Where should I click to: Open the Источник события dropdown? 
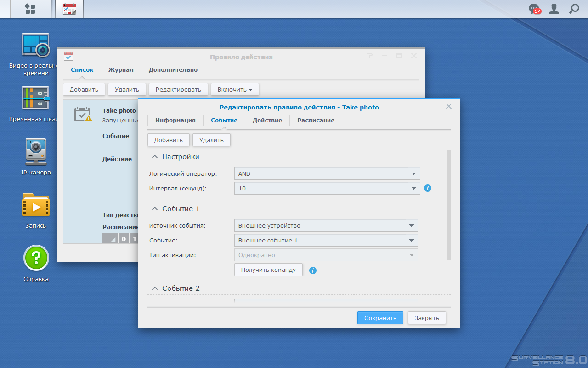(326, 225)
